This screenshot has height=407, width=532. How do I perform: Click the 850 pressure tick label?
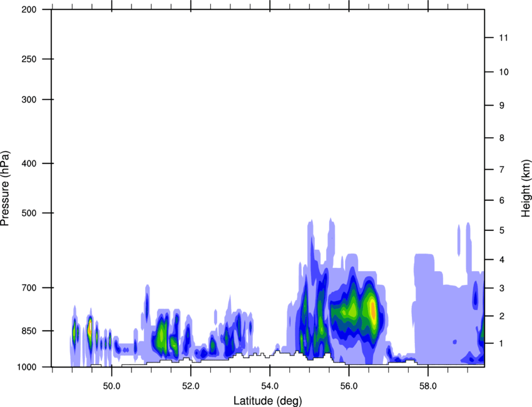pos(29,330)
